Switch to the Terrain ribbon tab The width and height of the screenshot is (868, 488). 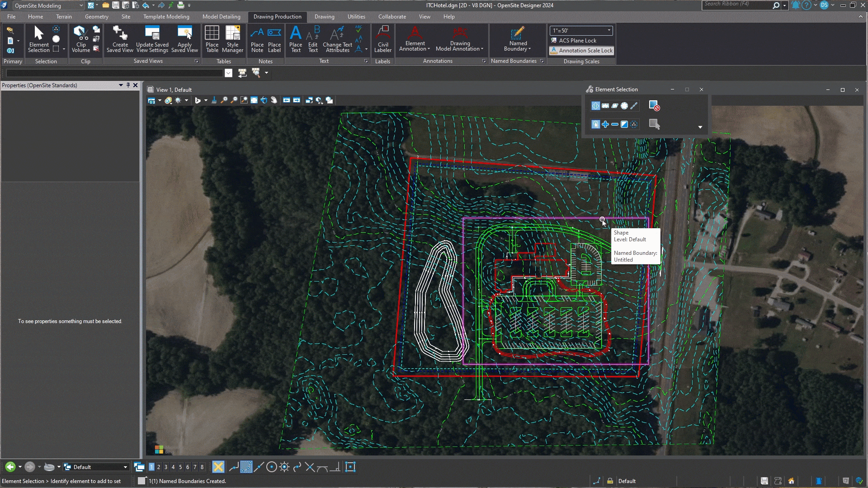click(x=64, y=17)
